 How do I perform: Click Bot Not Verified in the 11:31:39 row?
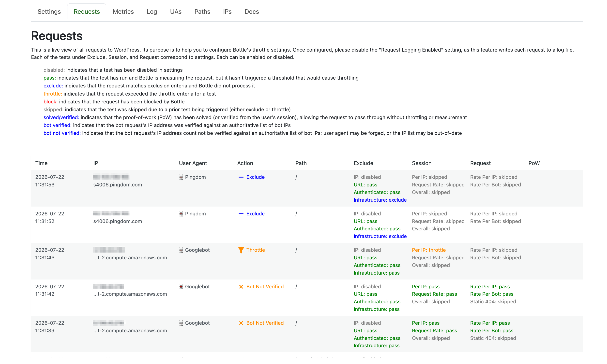point(265,323)
